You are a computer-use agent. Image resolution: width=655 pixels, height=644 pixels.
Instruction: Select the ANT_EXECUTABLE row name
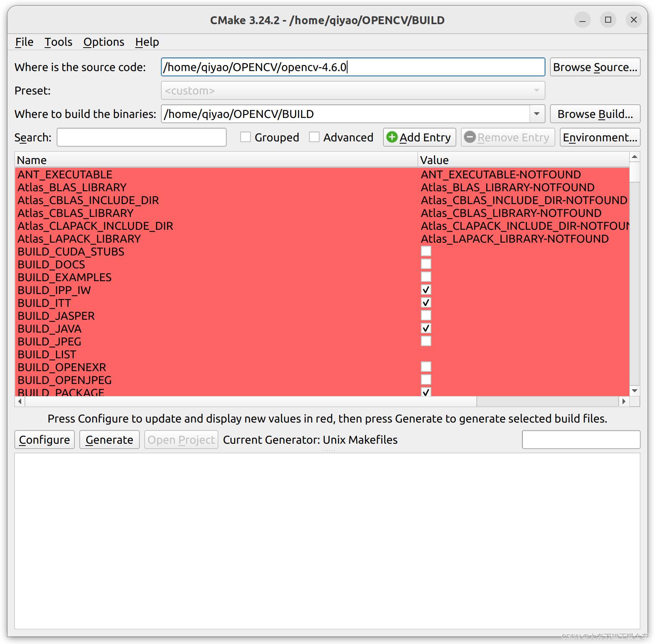point(65,175)
